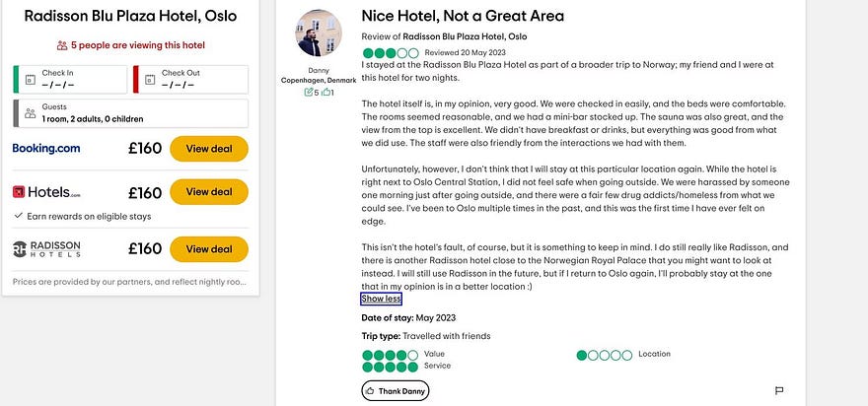This screenshot has width=868, height=406.
Task: View deal from Hotels.com
Action: click(209, 192)
